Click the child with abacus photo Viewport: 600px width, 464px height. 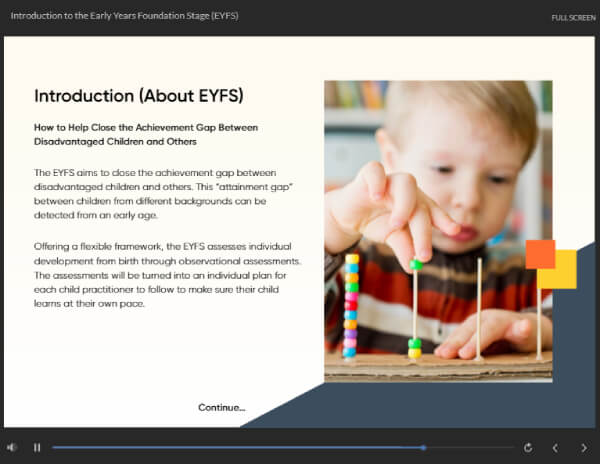(x=438, y=231)
